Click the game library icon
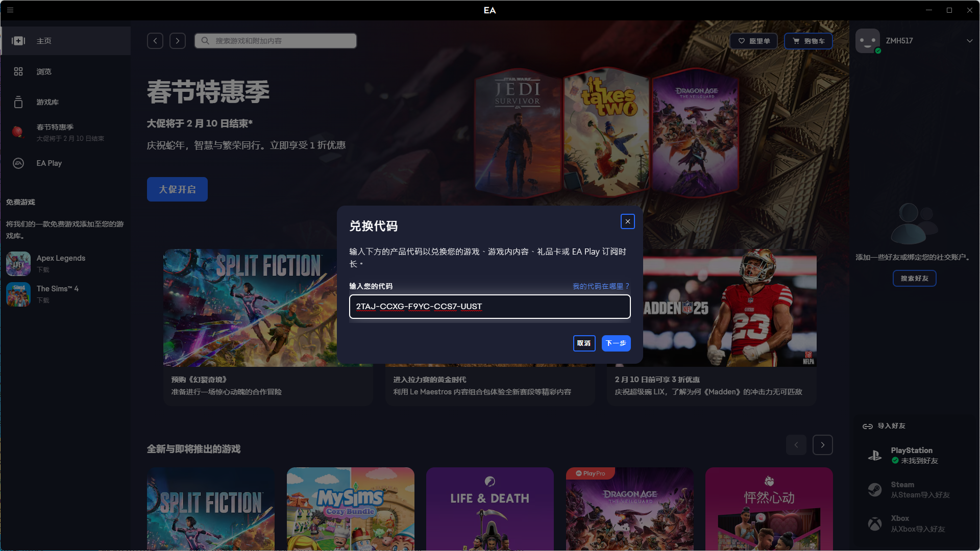 coord(18,102)
